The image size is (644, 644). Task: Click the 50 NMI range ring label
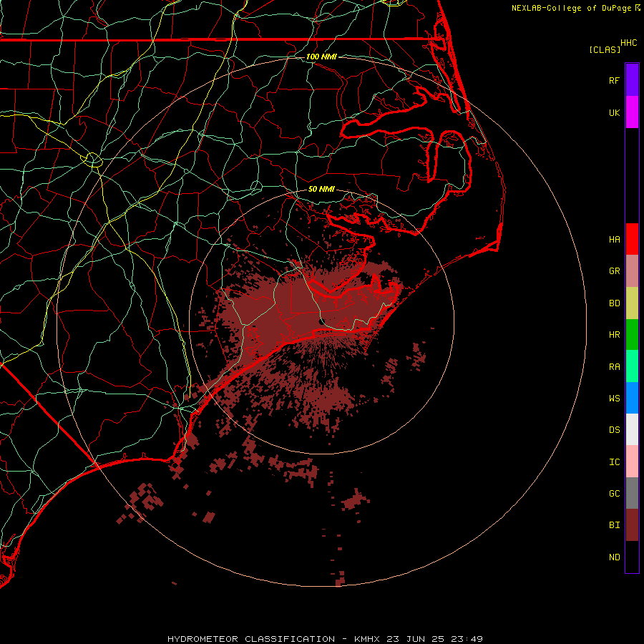[x=321, y=189]
